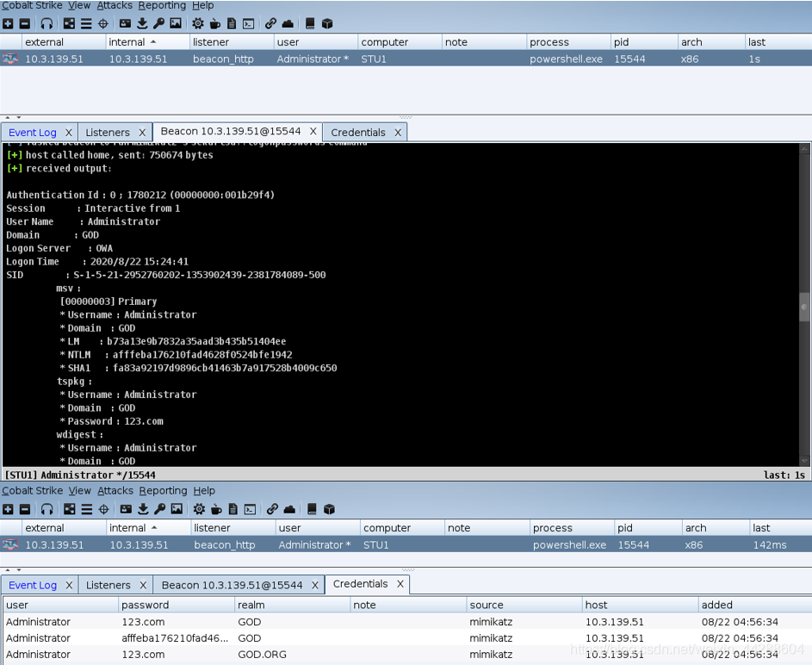The width and height of the screenshot is (812, 665).
Task: Click MS Office Macro document icon, upper toolbar
Action: tap(232, 24)
